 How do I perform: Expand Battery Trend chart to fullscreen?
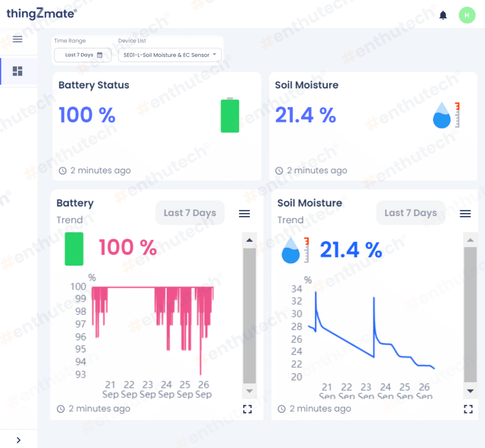(x=247, y=409)
